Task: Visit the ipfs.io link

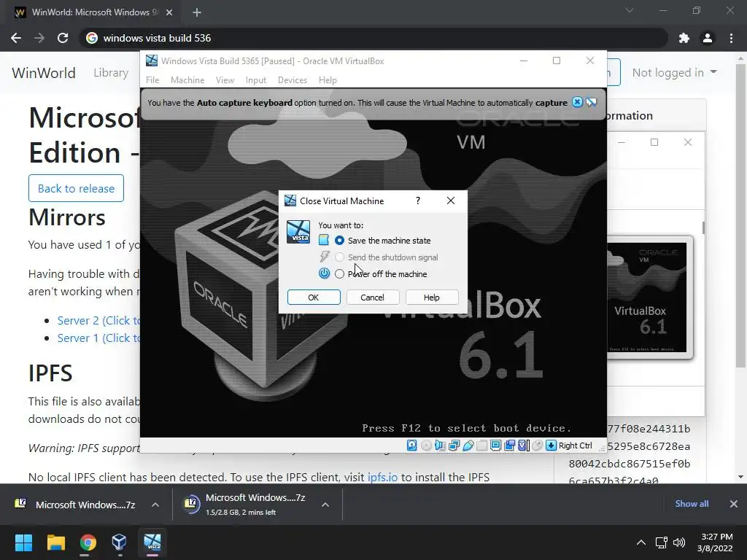Action: point(382,477)
